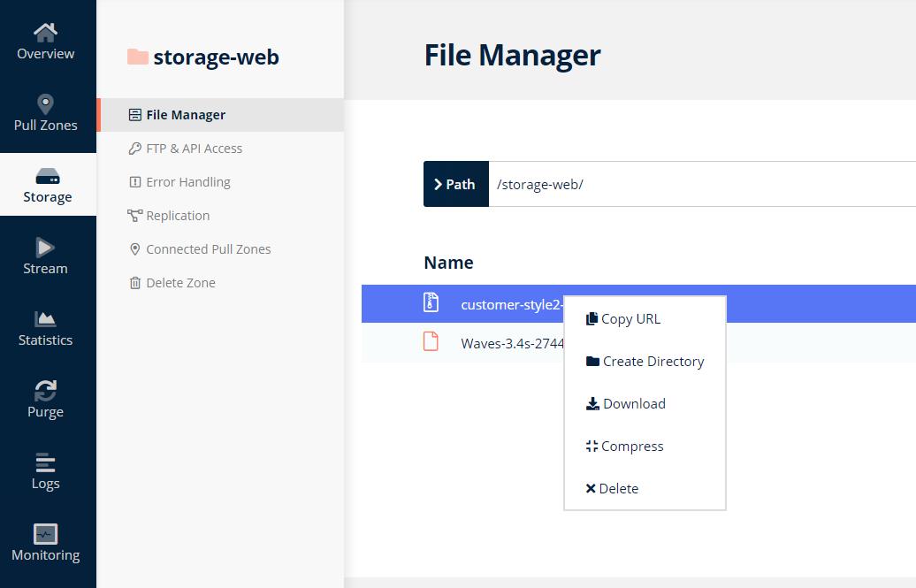Select the Waves-3.4s-2744 file name
916x588 pixels.
pos(512,344)
